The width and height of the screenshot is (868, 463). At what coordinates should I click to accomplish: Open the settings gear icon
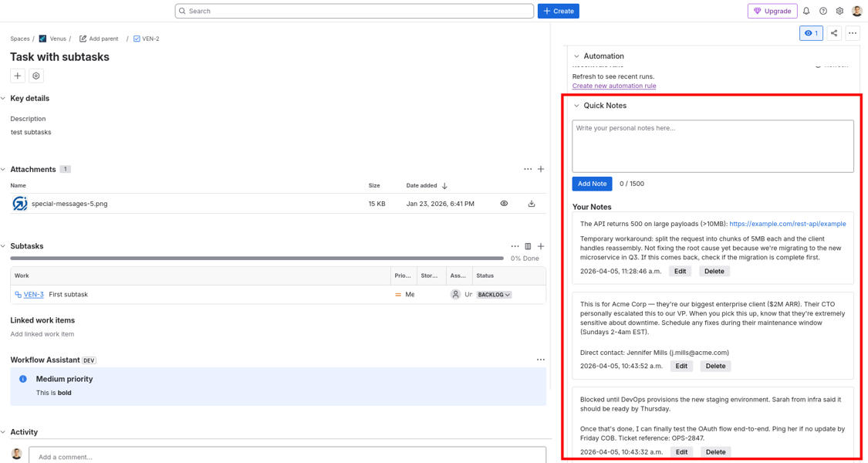coord(839,11)
